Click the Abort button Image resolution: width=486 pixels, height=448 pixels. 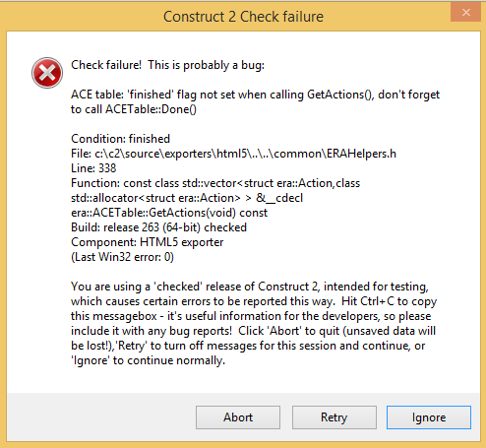[x=238, y=417]
